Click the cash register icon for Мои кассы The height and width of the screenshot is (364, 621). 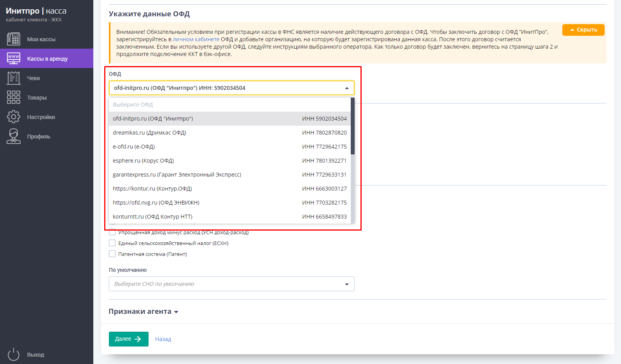click(x=14, y=39)
